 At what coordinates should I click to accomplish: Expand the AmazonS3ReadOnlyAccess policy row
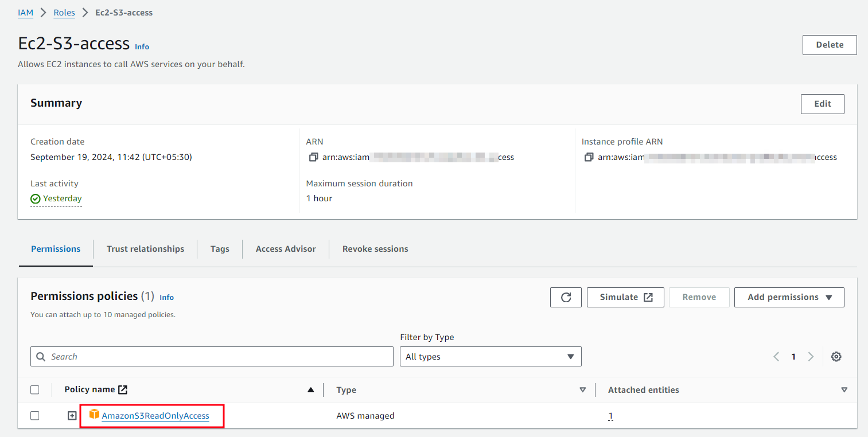(72, 416)
